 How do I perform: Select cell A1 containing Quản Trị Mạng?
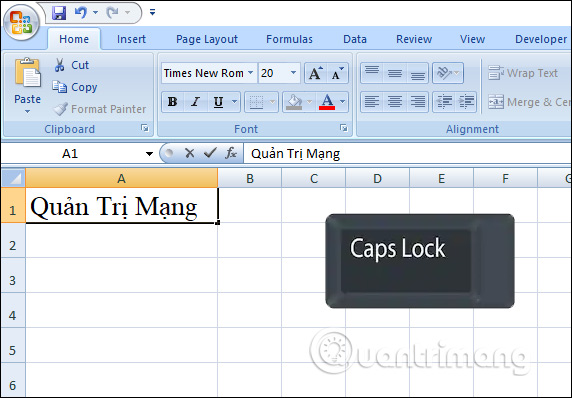pos(122,205)
